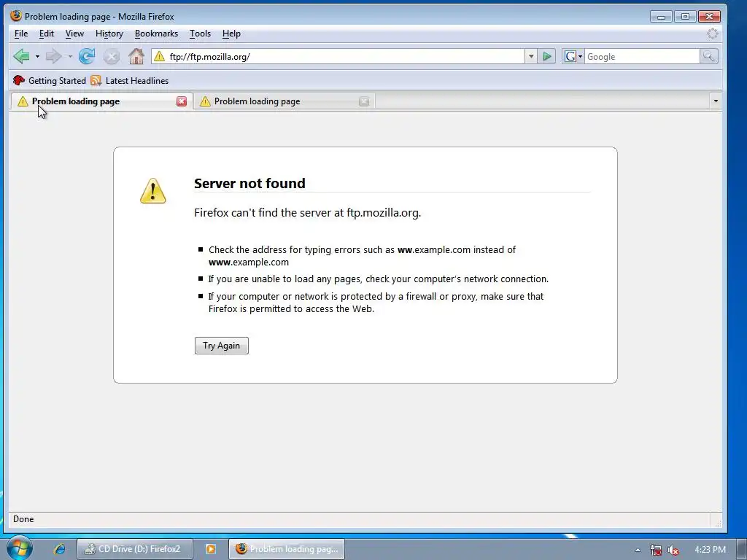
Task: Click the Show desktop strip at taskbar end
Action: 742,550
